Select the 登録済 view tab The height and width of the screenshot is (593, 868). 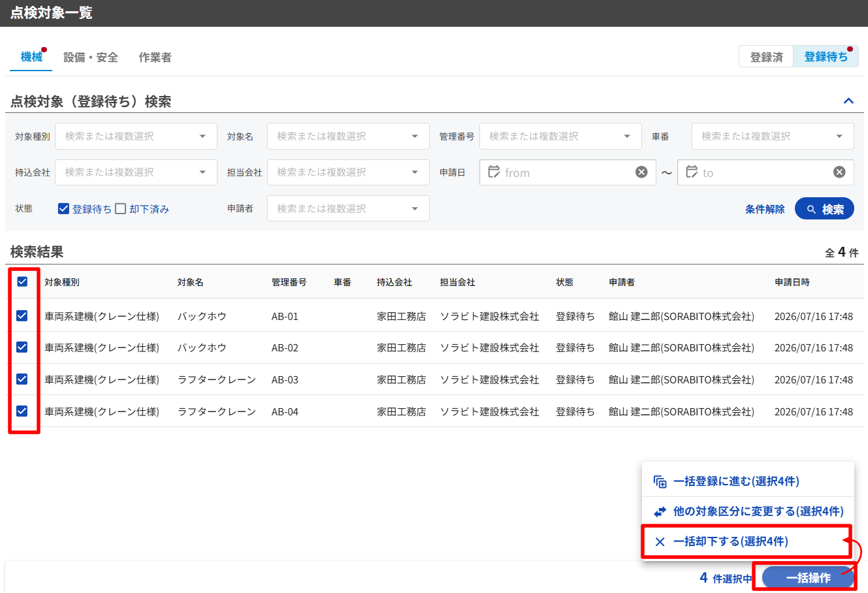tap(766, 57)
